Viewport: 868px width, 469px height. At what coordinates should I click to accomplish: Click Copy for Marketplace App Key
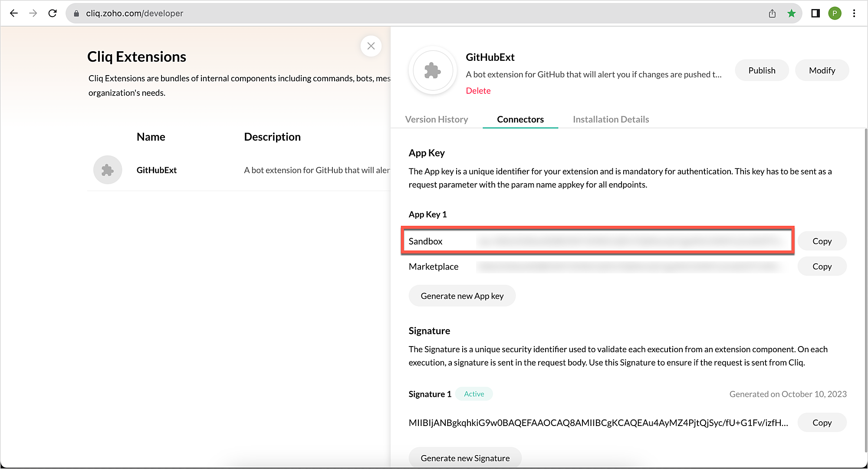[822, 266]
